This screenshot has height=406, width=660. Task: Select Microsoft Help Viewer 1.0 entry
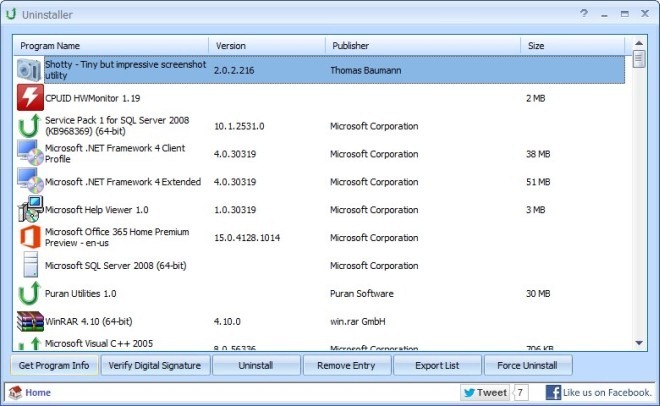[x=96, y=210]
